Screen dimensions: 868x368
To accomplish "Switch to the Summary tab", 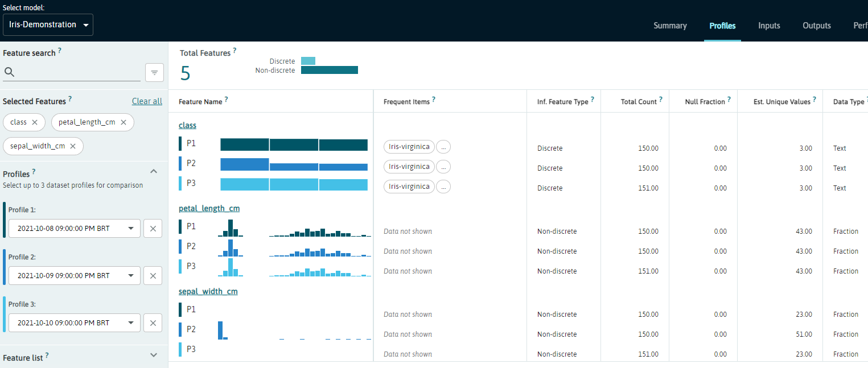I will pos(670,26).
